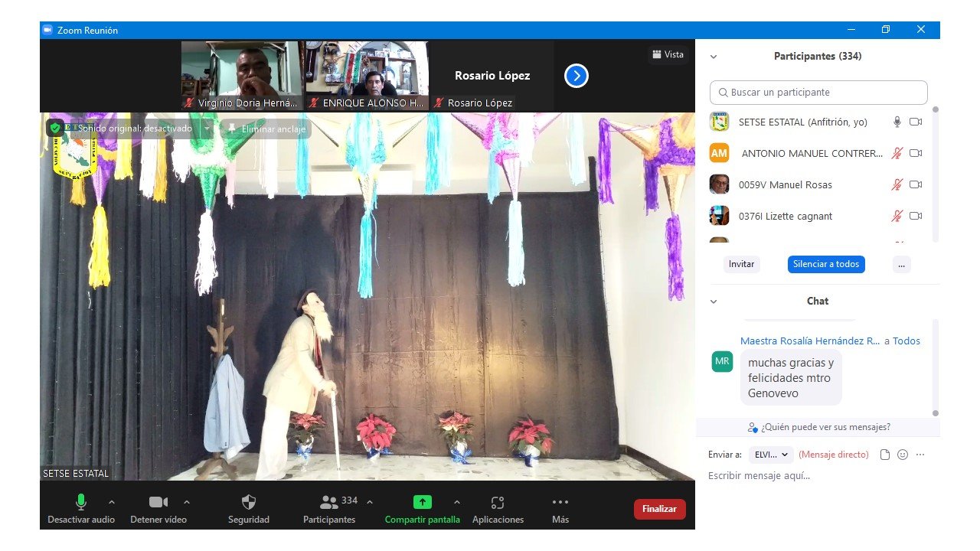Click the green Share Screen icon
980x551 pixels.
point(423,502)
